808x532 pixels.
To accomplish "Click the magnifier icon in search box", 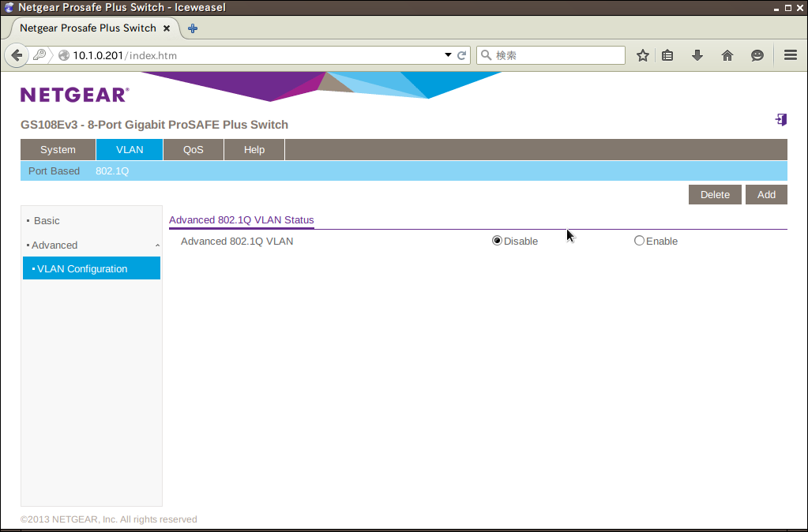I will (x=486, y=54).
